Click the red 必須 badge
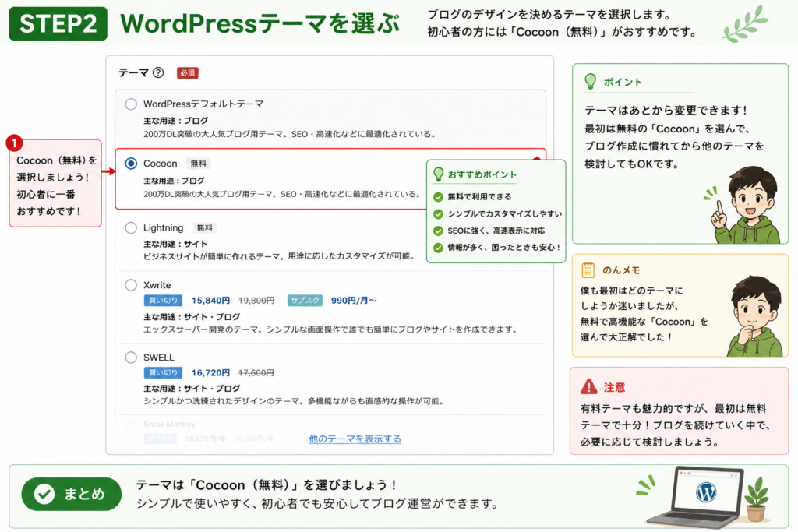This screenshot has width=798, height=532. (x=187, y=72)
